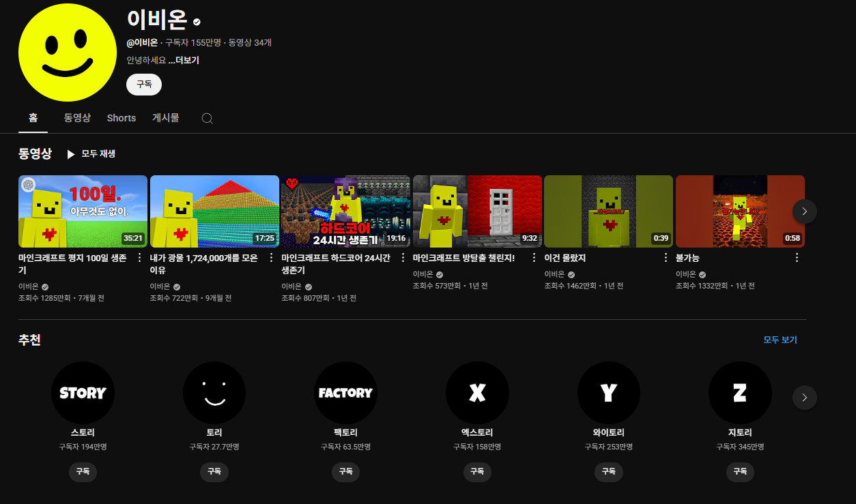Open the 9:32 escape room video thumbnail
856x504 pixels.
[477, 211]
